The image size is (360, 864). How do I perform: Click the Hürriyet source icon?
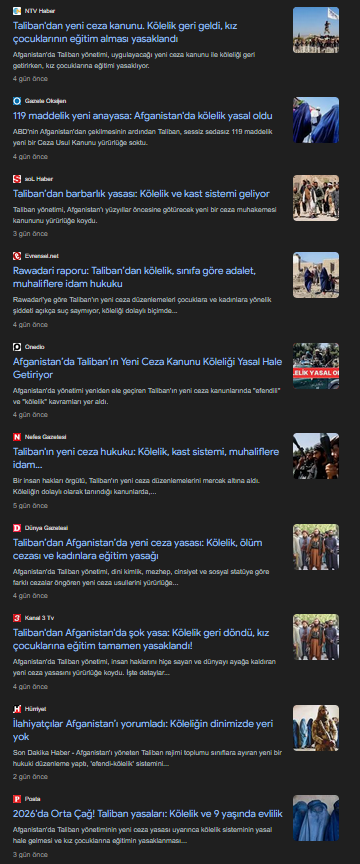click(17, 709)
